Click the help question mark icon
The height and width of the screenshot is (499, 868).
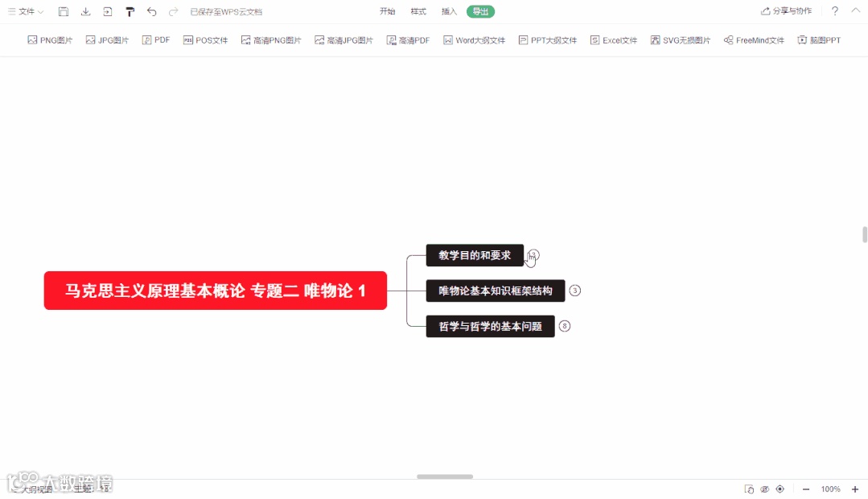click(x=835, y=11)
